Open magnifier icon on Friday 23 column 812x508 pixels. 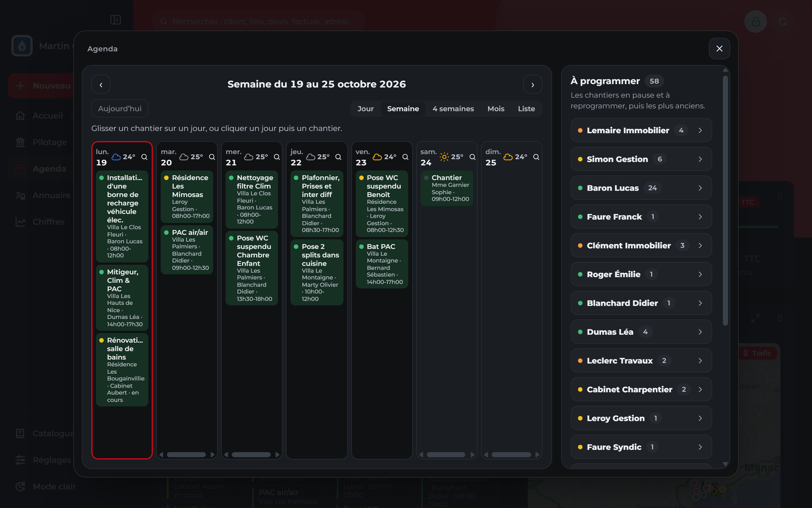tap(405, 157)
